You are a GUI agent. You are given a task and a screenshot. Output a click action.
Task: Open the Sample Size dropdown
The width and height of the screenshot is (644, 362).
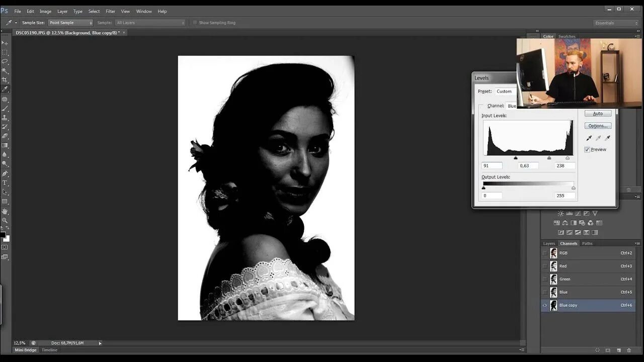(x=70, y=23)
